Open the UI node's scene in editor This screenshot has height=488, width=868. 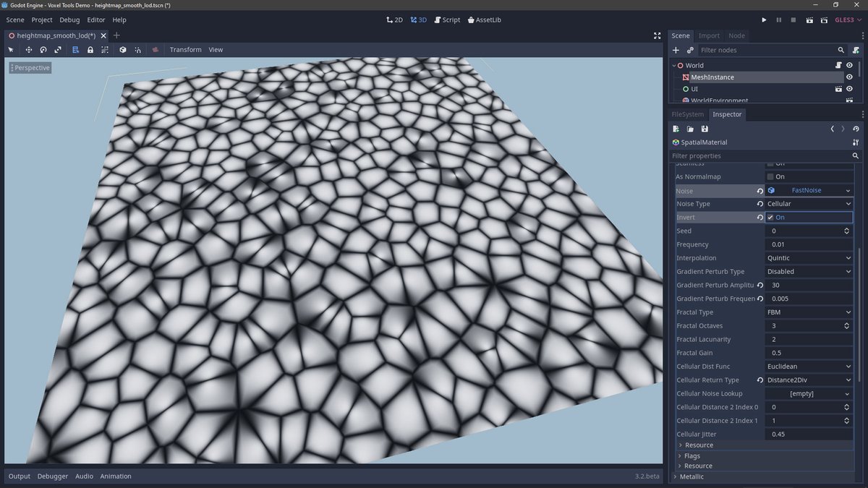[838, 89]
